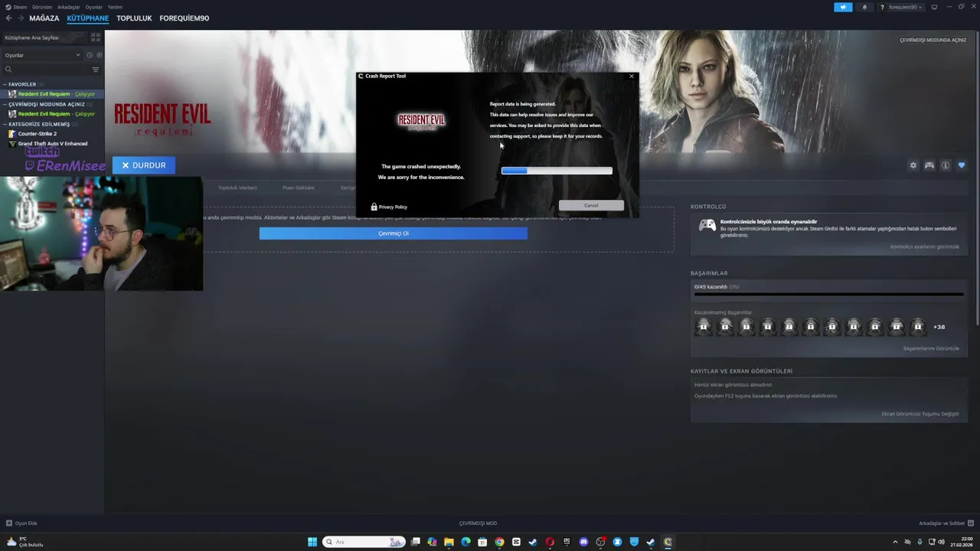Open the KÜTÜPHANE library tab
This screenshot has width=980, height=551.
88,18
